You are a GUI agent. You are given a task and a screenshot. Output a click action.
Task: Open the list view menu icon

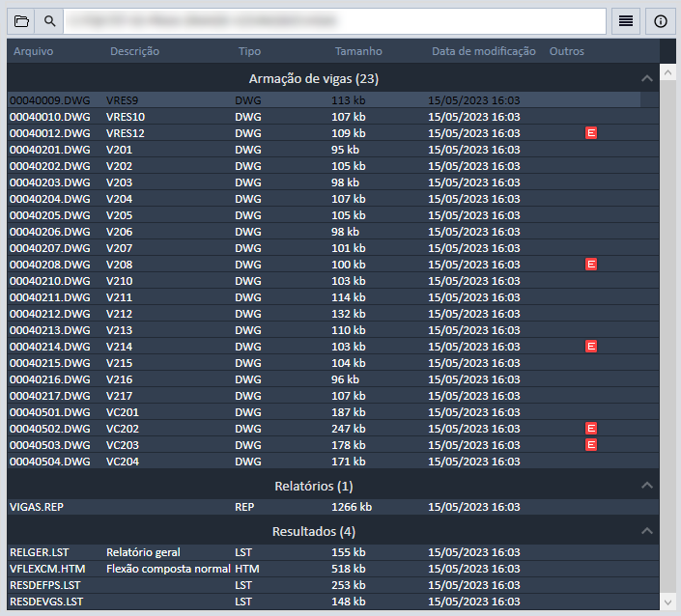pyautogui.click(x=627, y=20)
